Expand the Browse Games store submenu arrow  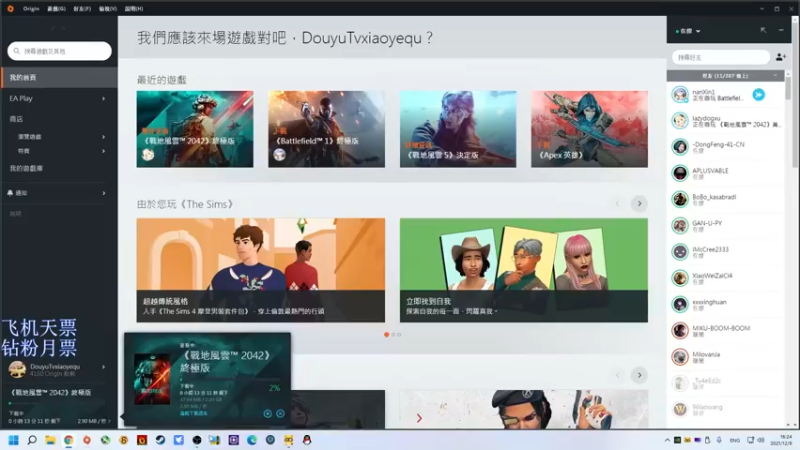(x=104, y=137)
